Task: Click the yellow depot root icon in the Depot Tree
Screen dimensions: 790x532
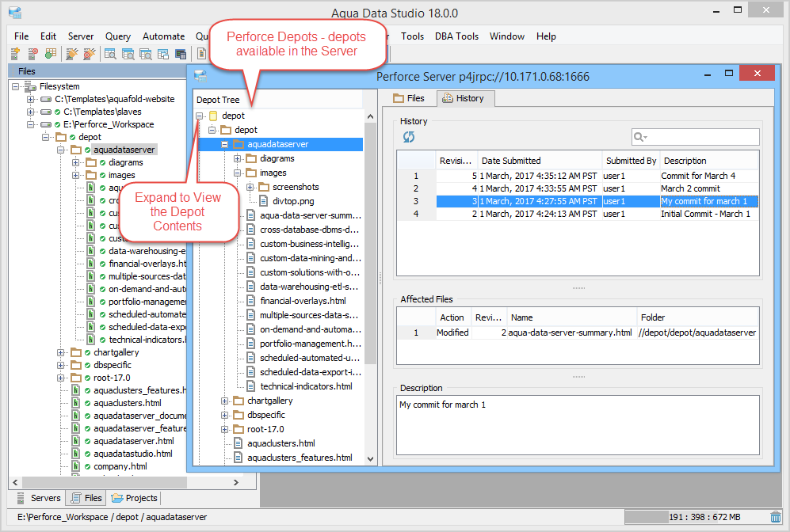Action: (x=213, y=116)
